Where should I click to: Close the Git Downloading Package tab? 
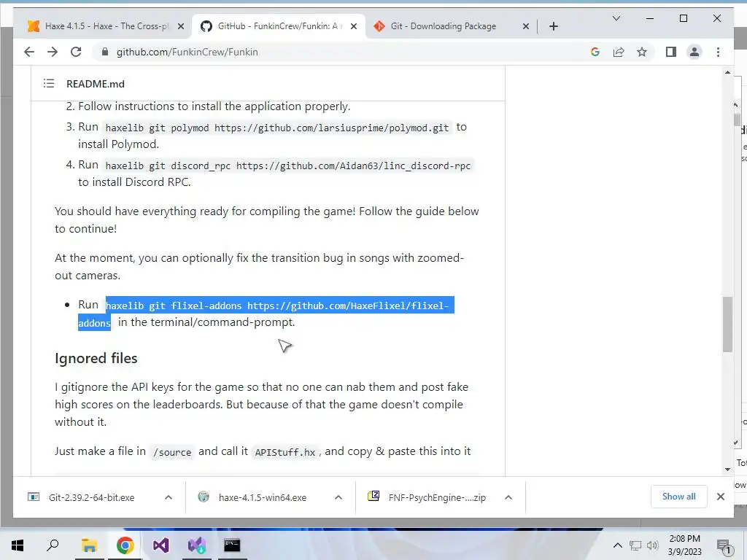coord(525,26)
